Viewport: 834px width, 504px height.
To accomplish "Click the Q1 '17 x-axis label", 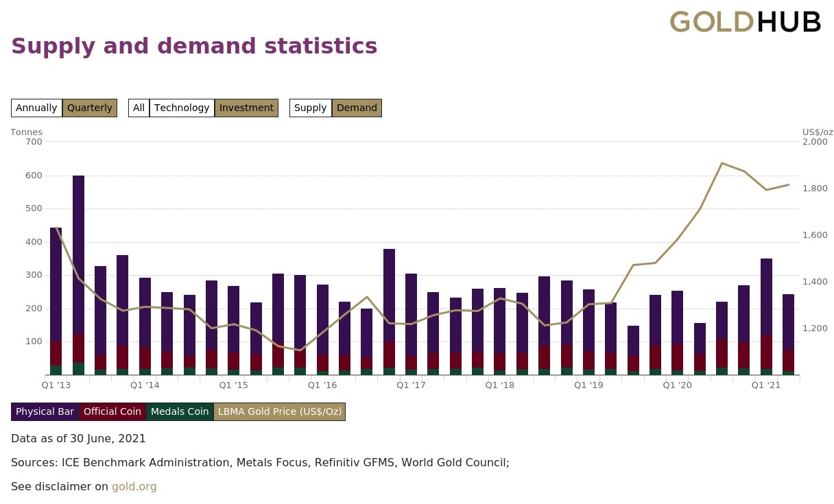I will pos(411,385).
